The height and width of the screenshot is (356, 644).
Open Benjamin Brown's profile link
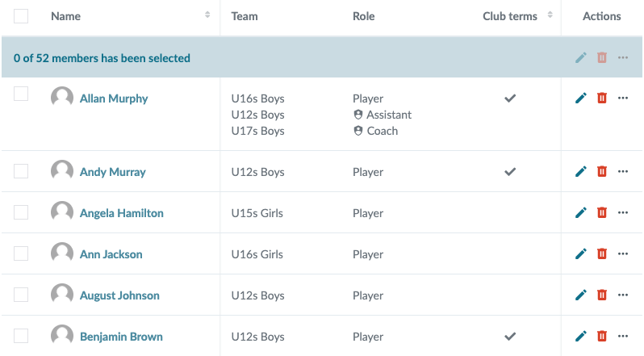[121, 337]
